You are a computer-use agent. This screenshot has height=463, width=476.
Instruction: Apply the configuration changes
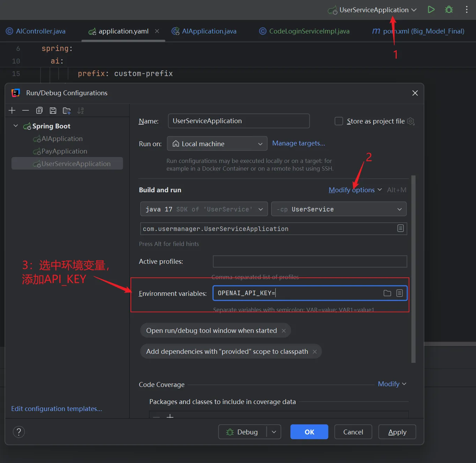point(397,432)
